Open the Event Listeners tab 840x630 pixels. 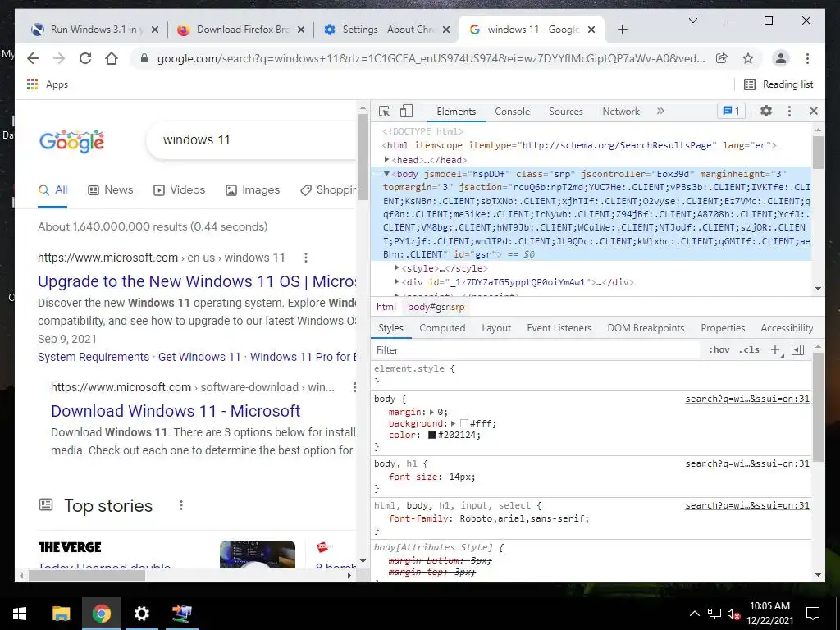click(559, 328)
